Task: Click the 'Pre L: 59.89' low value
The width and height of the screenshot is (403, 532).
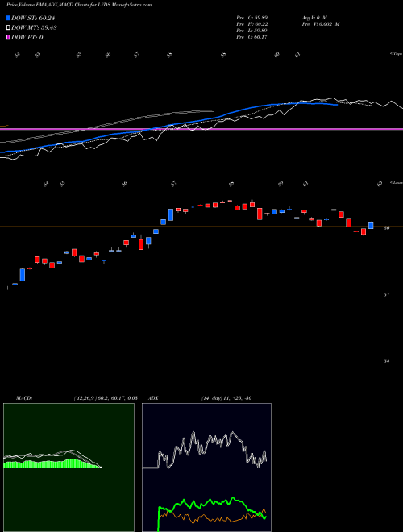Action: click(x=253, y=31)
